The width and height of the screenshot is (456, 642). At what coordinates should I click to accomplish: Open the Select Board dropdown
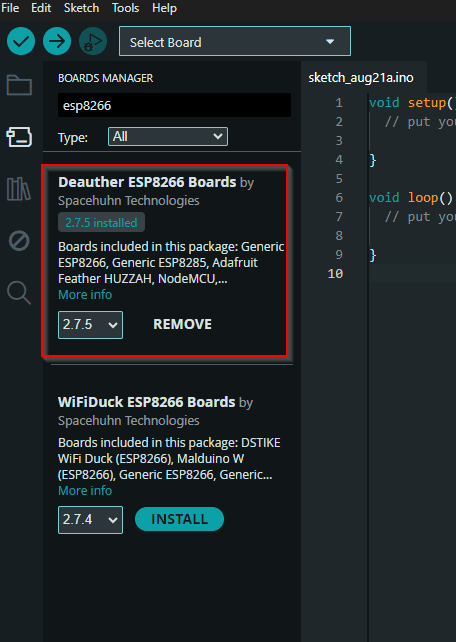click(235, 41)
